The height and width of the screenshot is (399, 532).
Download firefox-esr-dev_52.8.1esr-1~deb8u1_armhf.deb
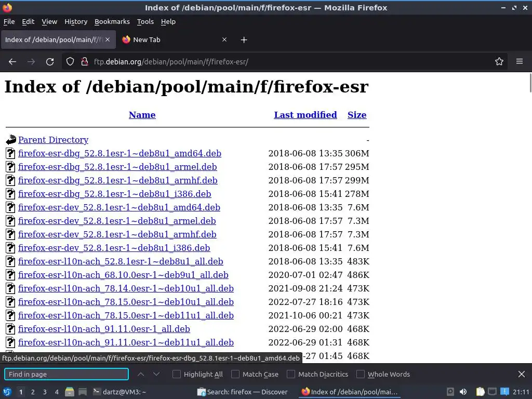coord(117,234)
